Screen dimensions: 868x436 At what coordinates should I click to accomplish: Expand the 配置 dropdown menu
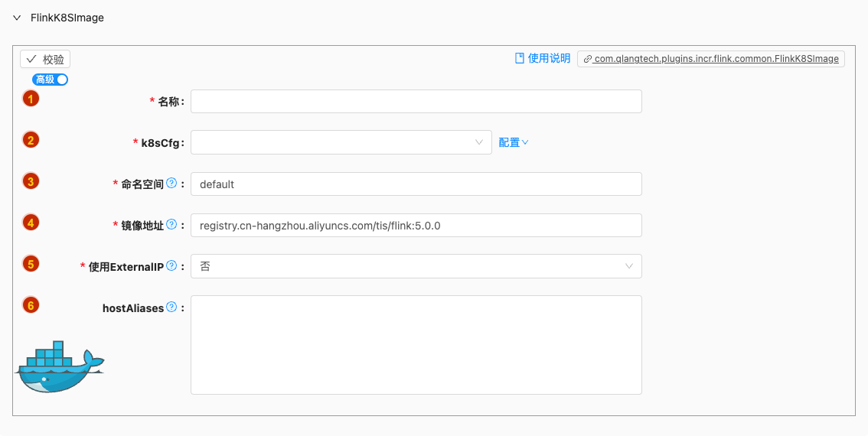tap(514, 142)
